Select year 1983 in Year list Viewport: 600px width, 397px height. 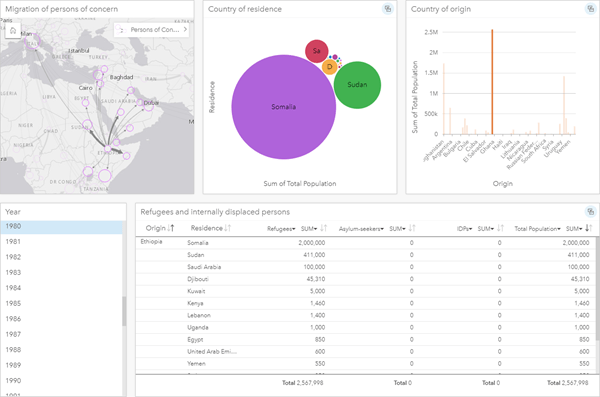tap(62, 273)
